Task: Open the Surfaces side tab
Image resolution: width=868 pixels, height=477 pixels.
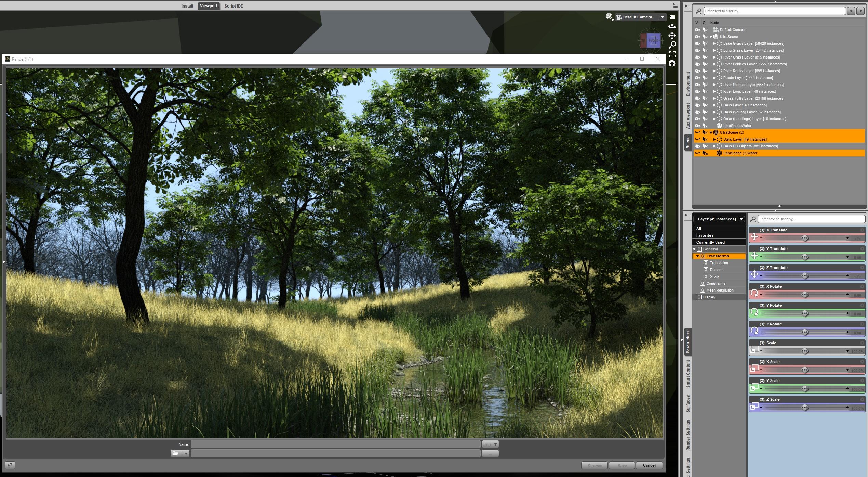Action: tap(688, 403)
